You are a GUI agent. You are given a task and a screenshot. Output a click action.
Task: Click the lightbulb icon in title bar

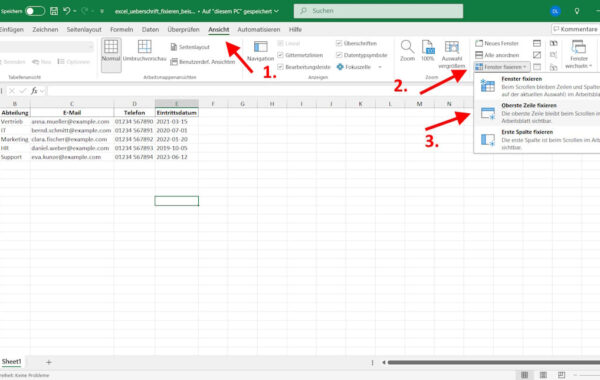tap(577, 11)
